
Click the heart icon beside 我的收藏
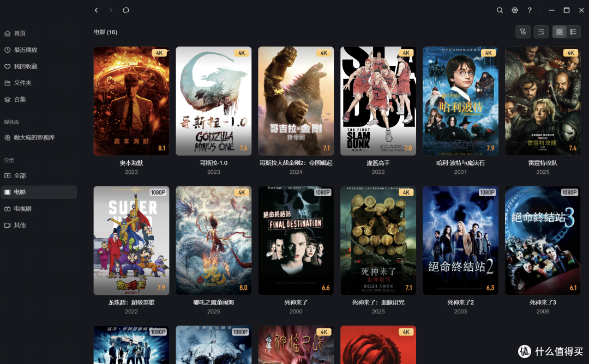tap(8, 66)
